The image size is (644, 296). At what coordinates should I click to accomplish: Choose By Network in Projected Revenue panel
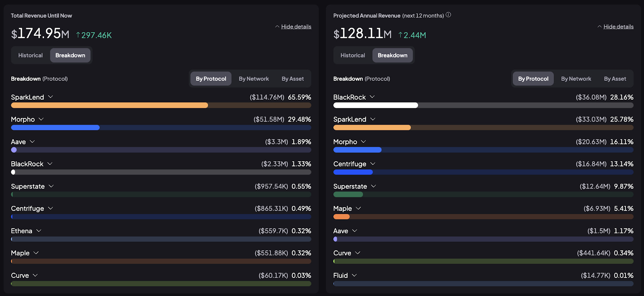tap(576, 79)
